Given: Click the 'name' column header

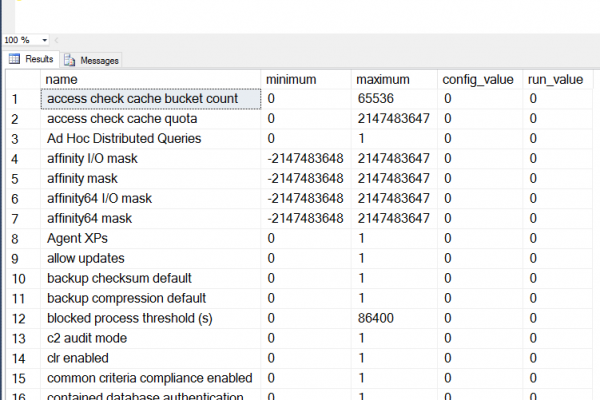Looking at the screenshot, I should (x=150, y=80).
